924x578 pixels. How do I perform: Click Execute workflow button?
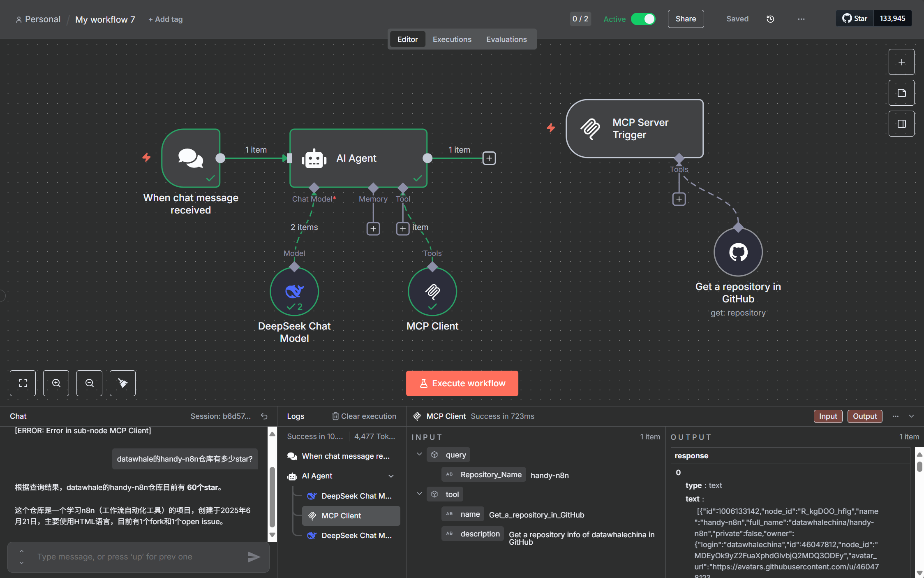(462, 383)
